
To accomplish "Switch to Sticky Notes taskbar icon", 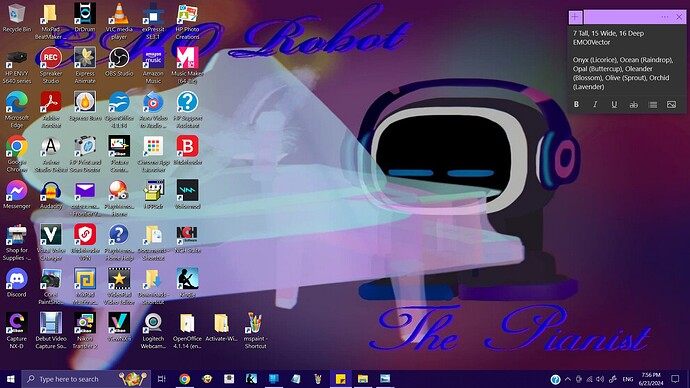I will tap(340, 379).
